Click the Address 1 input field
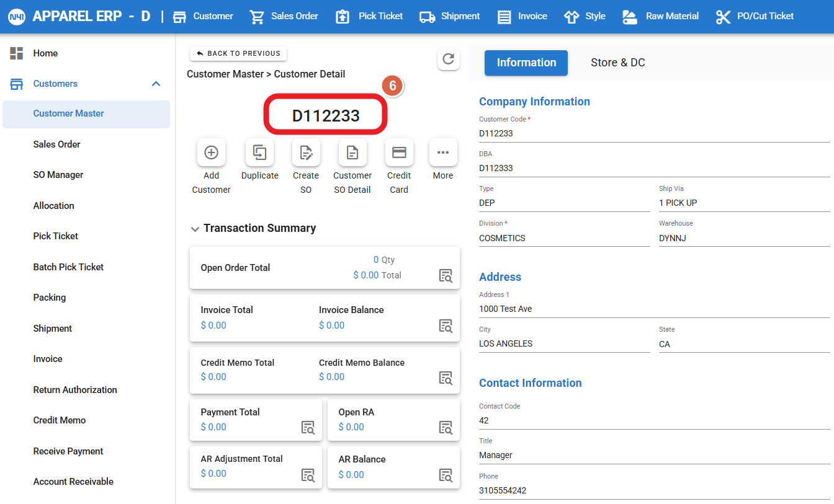Screen dimensions: 834x504 (x=654, y=309)
